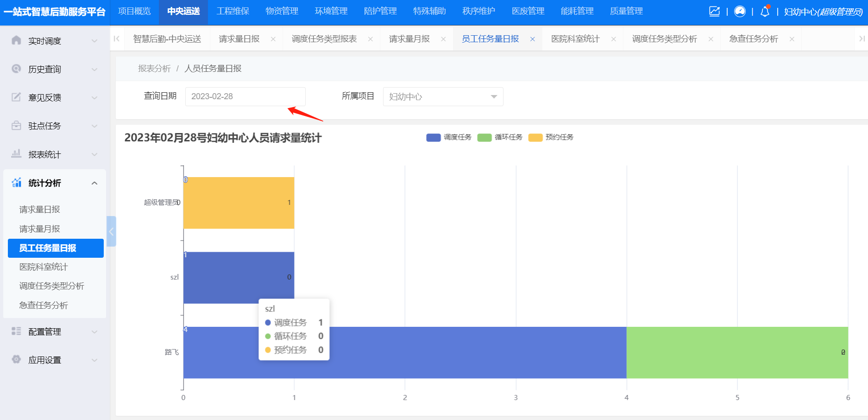The height and width of the screenshot is (420, 868).
Task: Close the 医院科室统计 tab
Action: tap(614, 39)
